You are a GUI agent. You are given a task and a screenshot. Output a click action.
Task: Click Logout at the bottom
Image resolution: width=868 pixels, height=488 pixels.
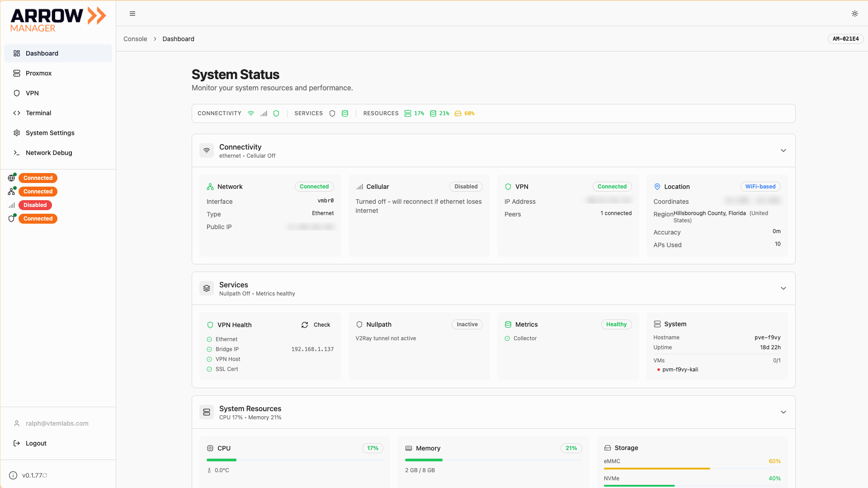[35, 443]
